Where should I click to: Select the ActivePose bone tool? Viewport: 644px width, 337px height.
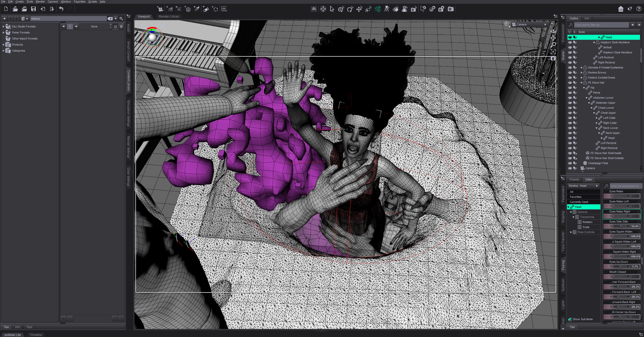tap(377, 9)
